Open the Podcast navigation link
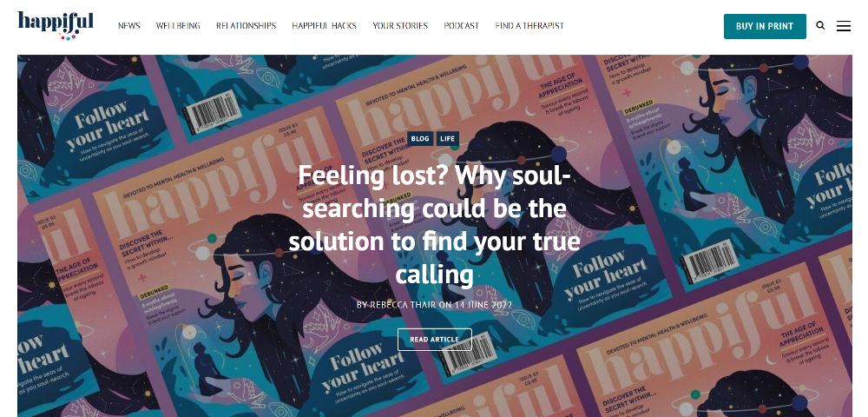The image size is (868, 417). [x=461, y=25]
